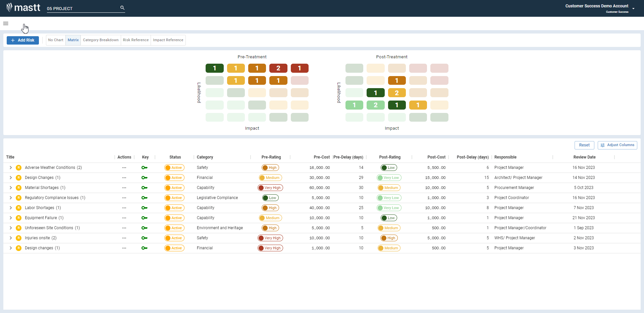644x313 pixels.
Task: Expand the Adverse Weather Conditions row
Action: (x=11, y=168)
